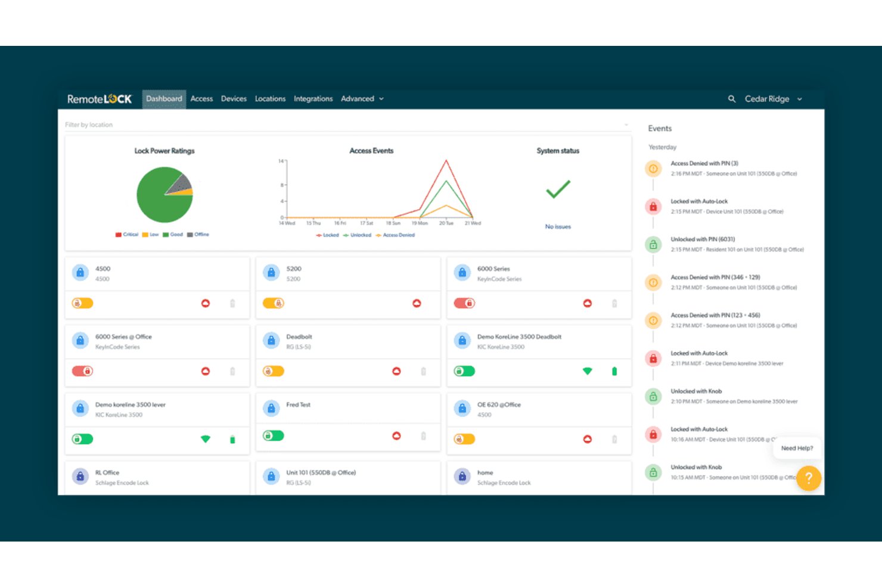This screenshot has height=588, width=882.
Task: Expand the Cedar Ridge account dropdown
Action: pyautogui.click(x=774, y=99)
